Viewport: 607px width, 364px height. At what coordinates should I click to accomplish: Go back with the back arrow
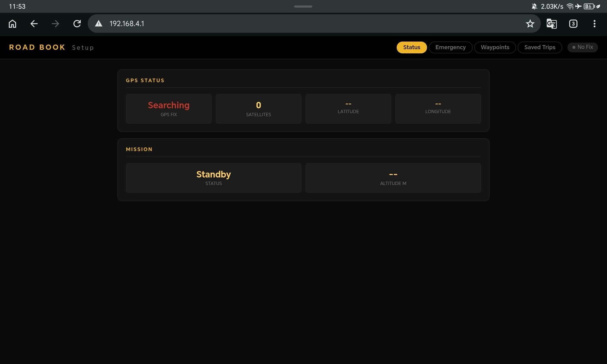click(34, 24)
